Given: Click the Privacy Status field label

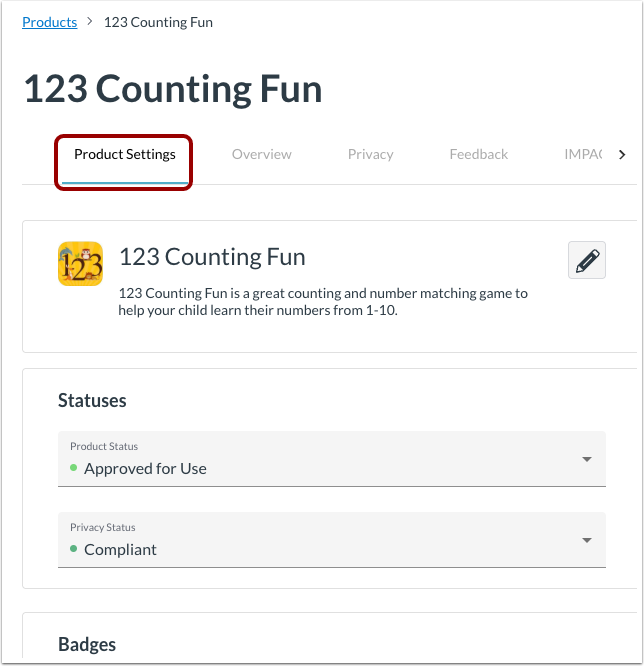Looking at the screenshot, I should [103, 527].
